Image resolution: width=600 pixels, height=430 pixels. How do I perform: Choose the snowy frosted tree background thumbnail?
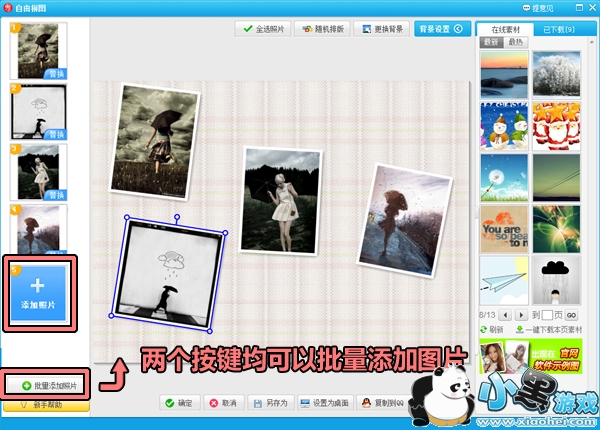tap(556, 75)
